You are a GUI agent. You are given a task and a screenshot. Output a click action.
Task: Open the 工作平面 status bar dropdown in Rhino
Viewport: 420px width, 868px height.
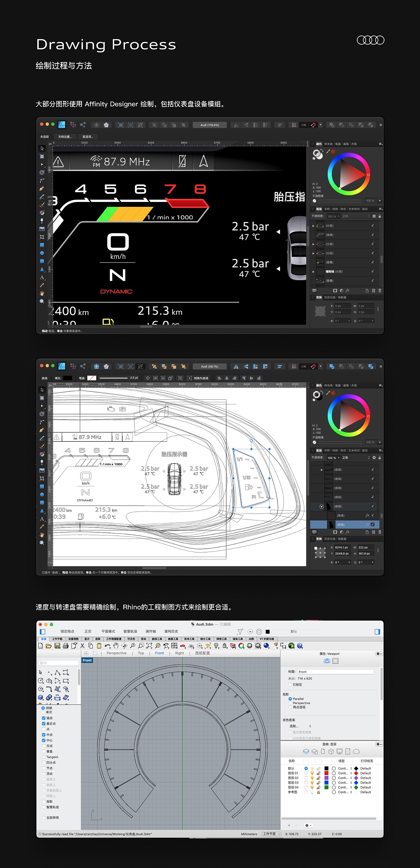(271, 834)
